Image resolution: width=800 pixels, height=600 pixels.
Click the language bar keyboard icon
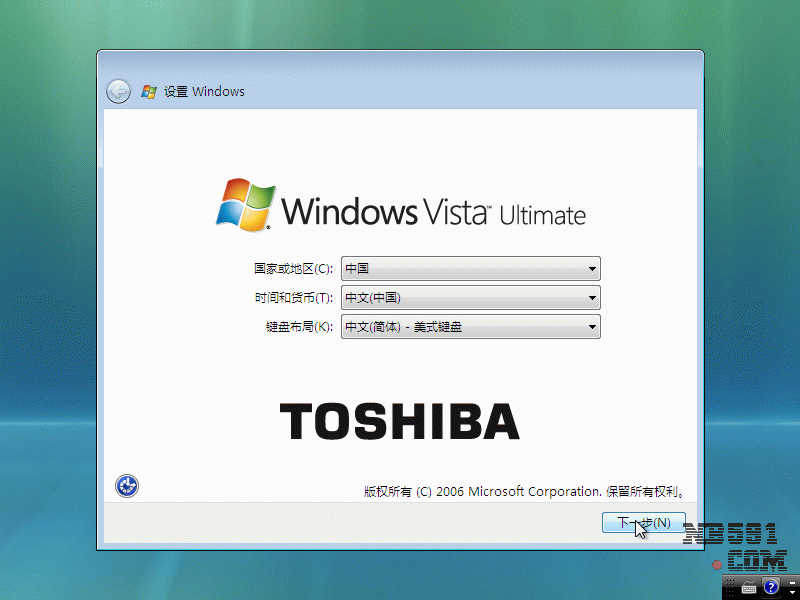(x=749, y=587)
